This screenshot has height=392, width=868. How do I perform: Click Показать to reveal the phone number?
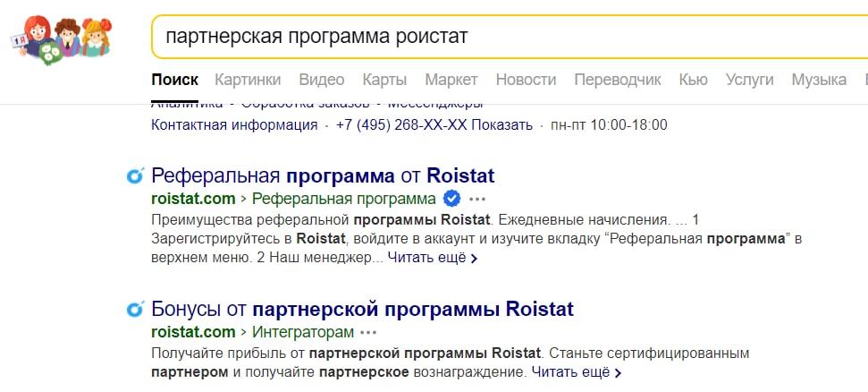click(502, 124)
